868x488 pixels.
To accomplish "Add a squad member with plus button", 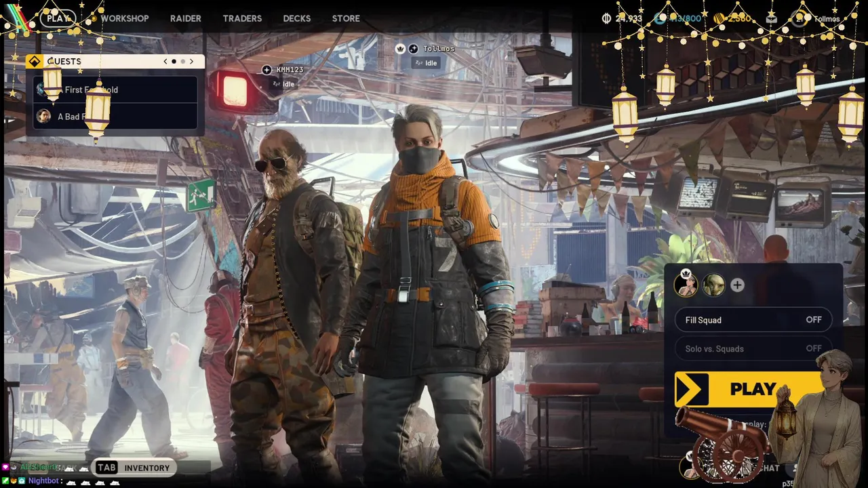I will [737, 285].
